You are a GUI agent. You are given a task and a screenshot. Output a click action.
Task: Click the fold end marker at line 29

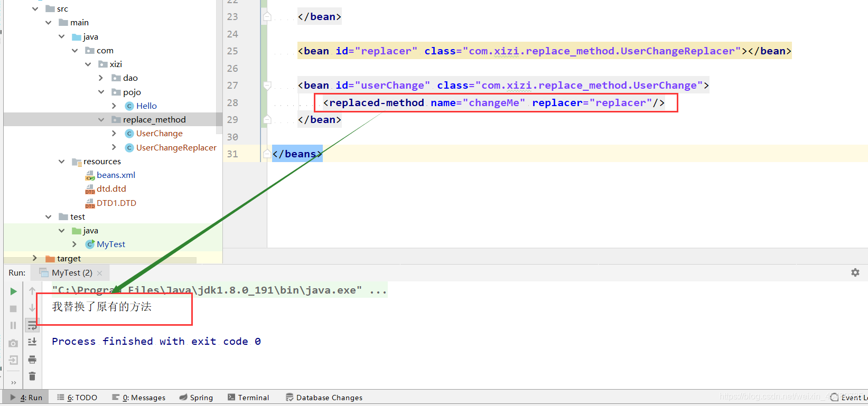coord(267,119)
